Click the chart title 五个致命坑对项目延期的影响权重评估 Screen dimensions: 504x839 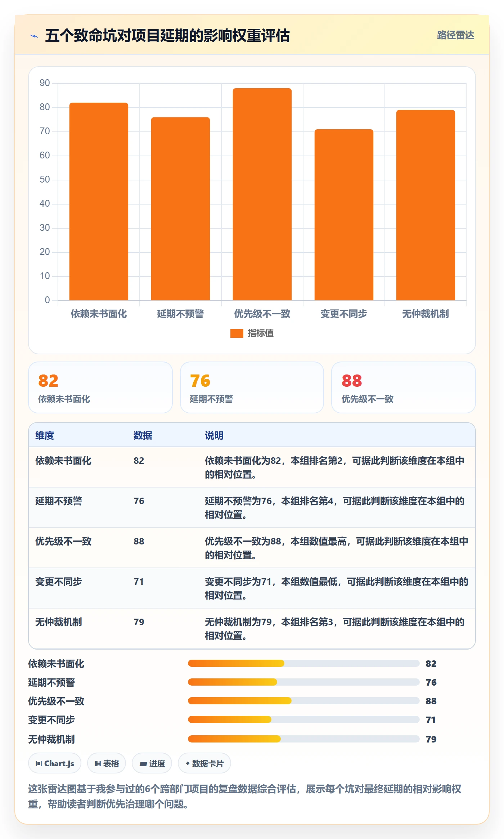click(x=167, y=36)
